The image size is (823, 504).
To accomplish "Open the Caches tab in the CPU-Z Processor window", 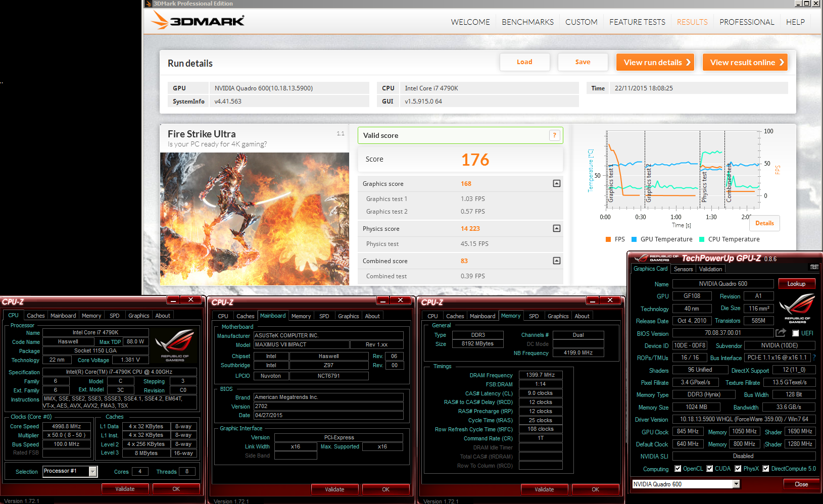I will point(35,316).
